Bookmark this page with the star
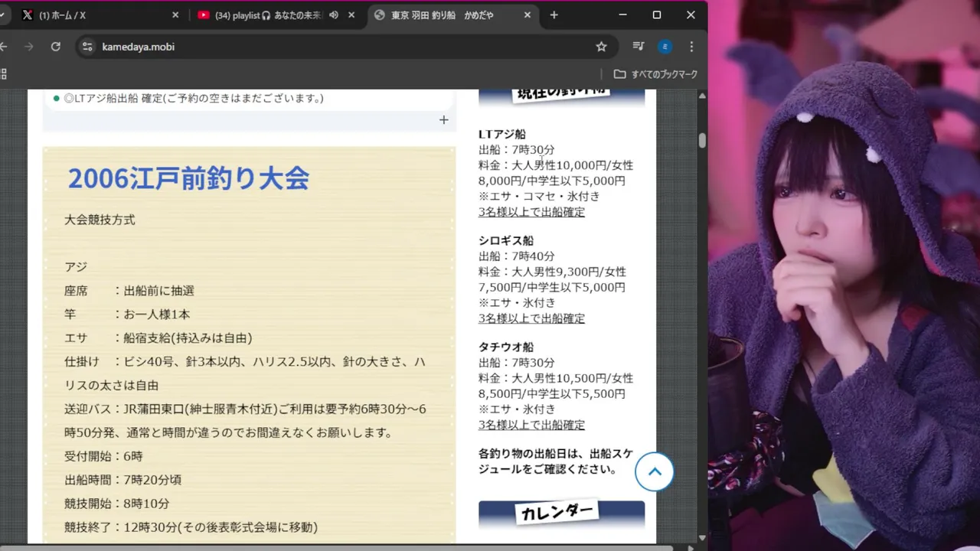 601,47
